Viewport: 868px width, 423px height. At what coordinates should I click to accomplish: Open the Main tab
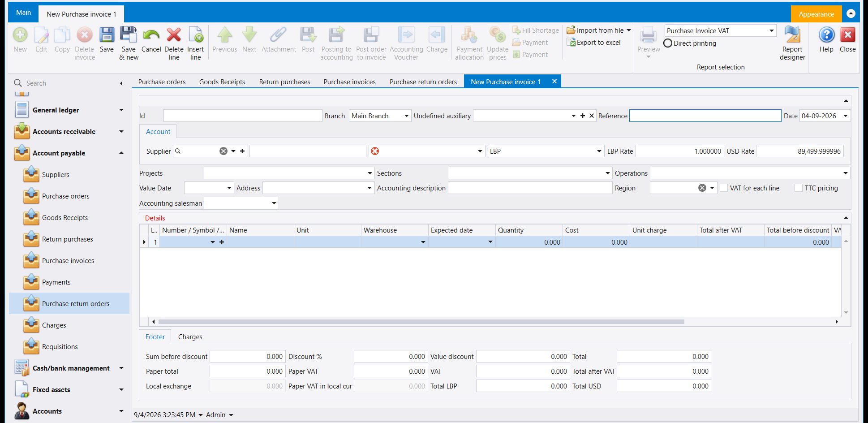pyautogui.click(x=23, y=13)
